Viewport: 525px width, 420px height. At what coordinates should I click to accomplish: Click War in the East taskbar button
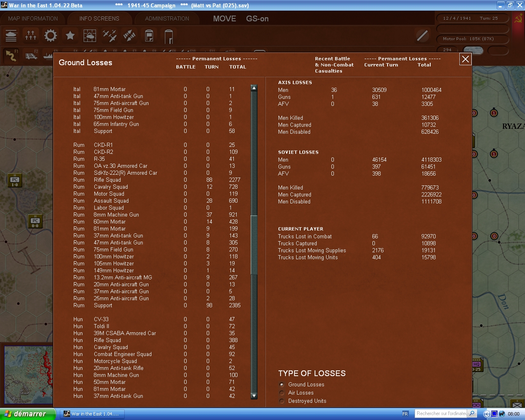pyautogui.click(x=93, y=414)
